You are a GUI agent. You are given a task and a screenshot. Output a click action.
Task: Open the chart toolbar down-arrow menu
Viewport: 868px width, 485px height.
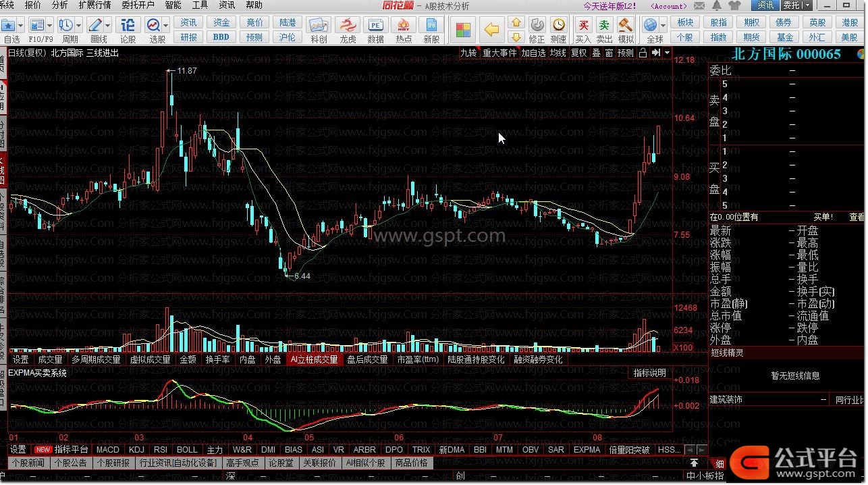coord(668,53)
